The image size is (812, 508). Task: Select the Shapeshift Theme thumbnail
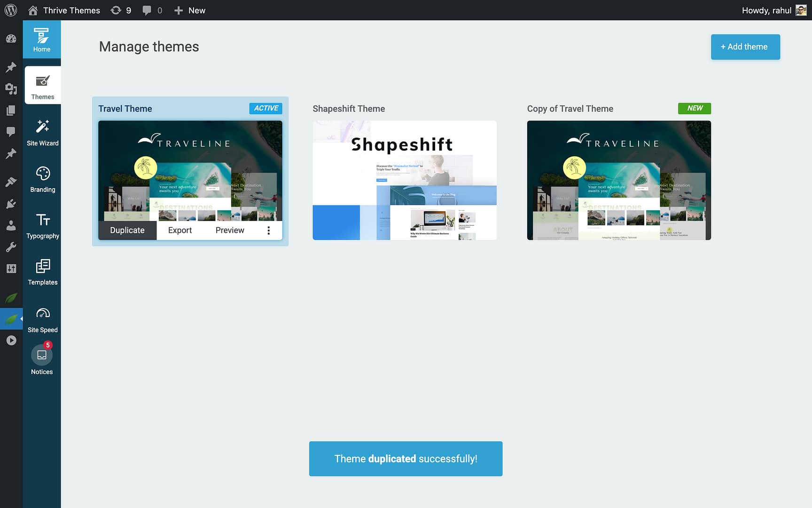[x=404, y=180]
